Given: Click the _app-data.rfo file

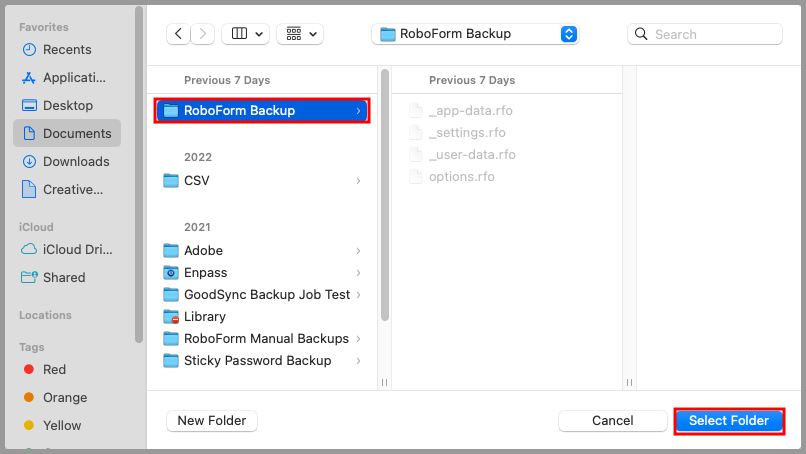Looking at the screenshot, I should 471,111.
